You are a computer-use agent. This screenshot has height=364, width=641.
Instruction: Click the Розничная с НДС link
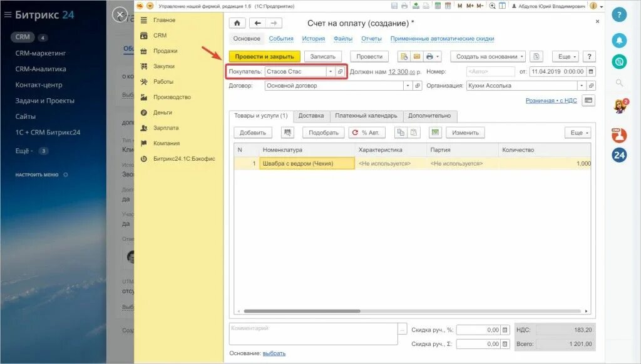pyautogui.click(x=551, y=101)
